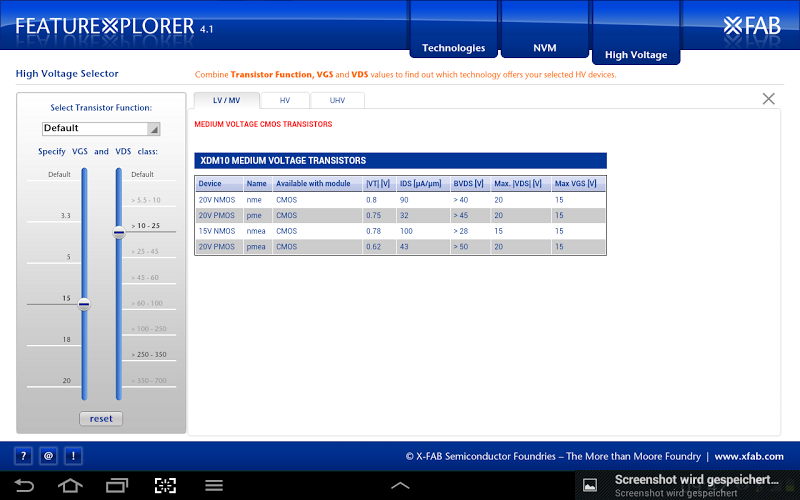Click the Device column header

point(219,184)
